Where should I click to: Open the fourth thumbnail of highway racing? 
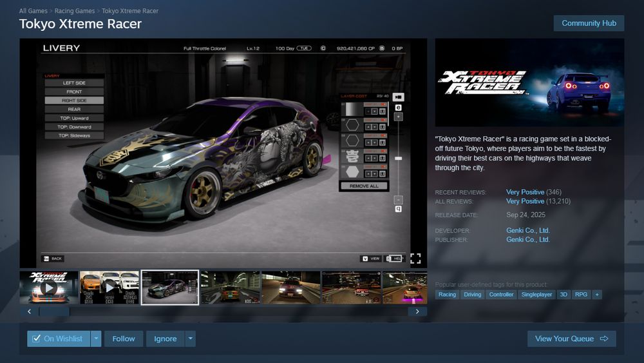231,288
